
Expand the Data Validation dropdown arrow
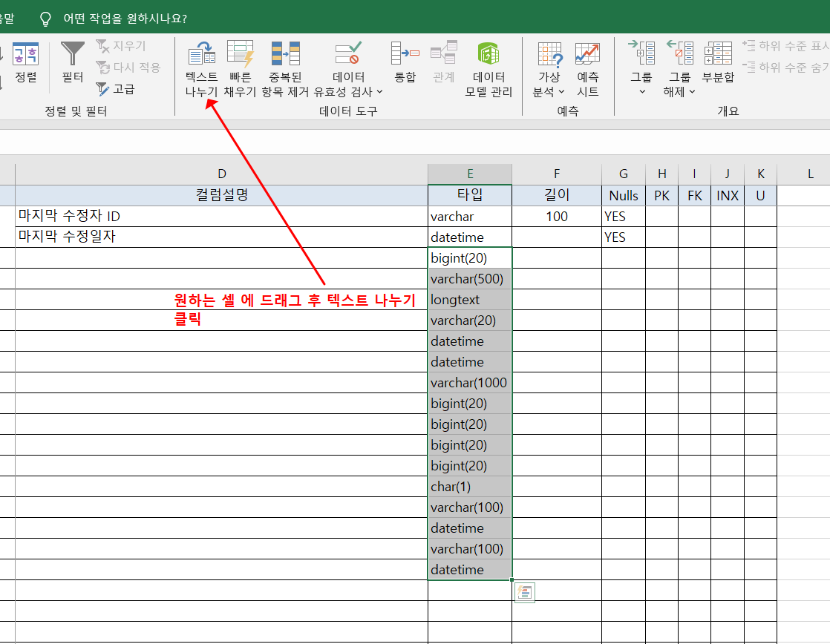[379, 92]
